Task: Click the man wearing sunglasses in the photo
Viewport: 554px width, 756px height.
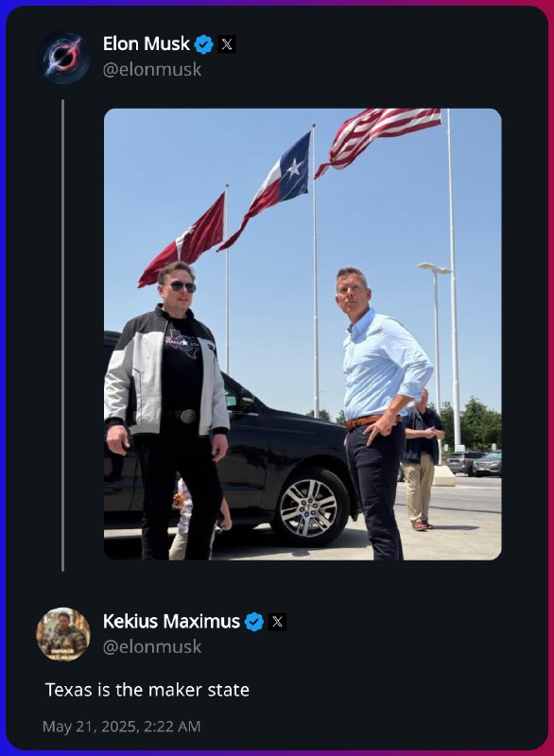Action: [x=166, y=410]
